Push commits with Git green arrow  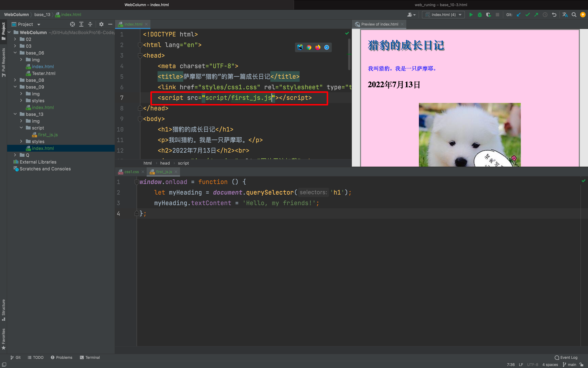tap(536, 15)
